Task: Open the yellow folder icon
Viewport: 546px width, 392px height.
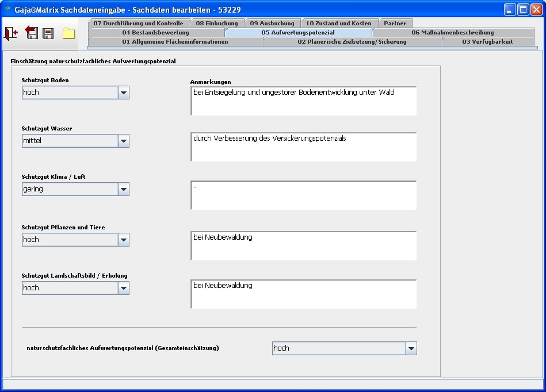Action: [x=69, y=33]
